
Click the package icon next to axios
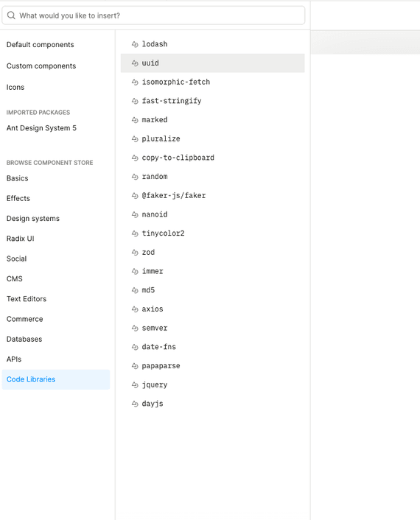tap(135, 309)
